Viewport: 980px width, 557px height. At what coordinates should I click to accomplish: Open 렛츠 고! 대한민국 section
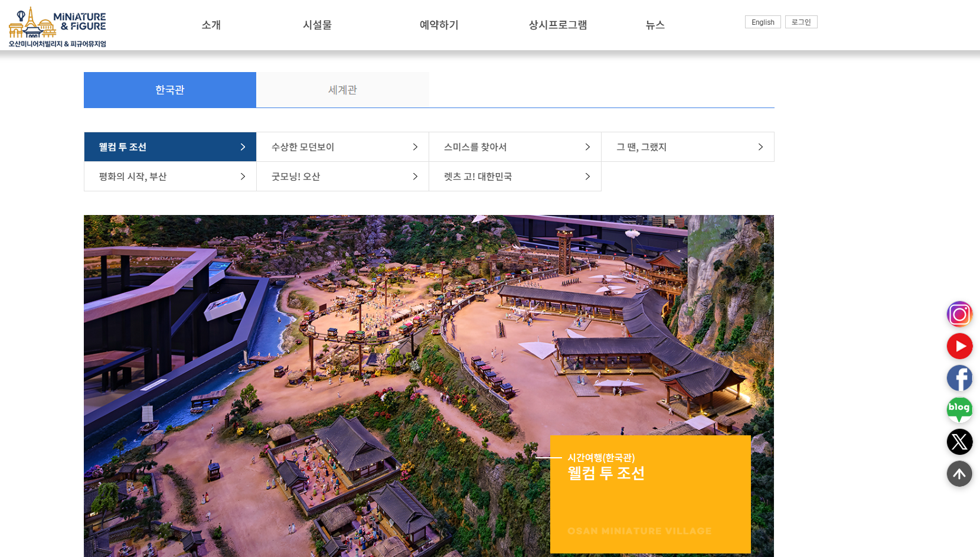[x=515, y=177]
